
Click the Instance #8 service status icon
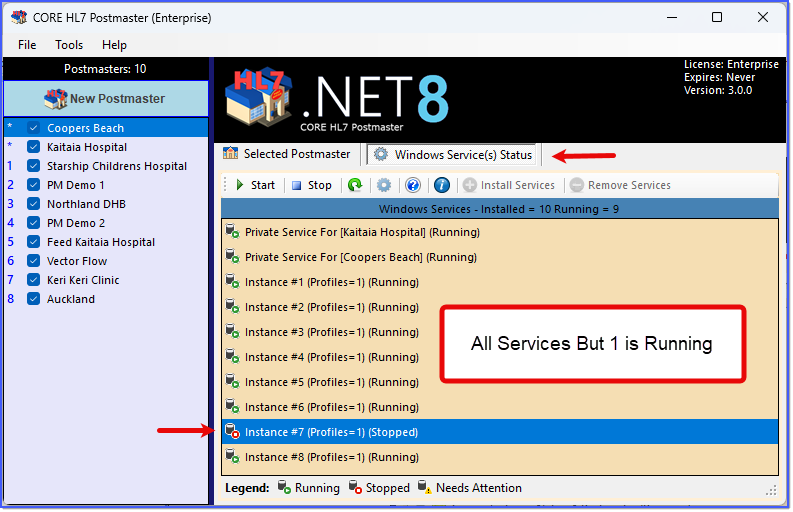pyautogui.click(x=233, y=456)
